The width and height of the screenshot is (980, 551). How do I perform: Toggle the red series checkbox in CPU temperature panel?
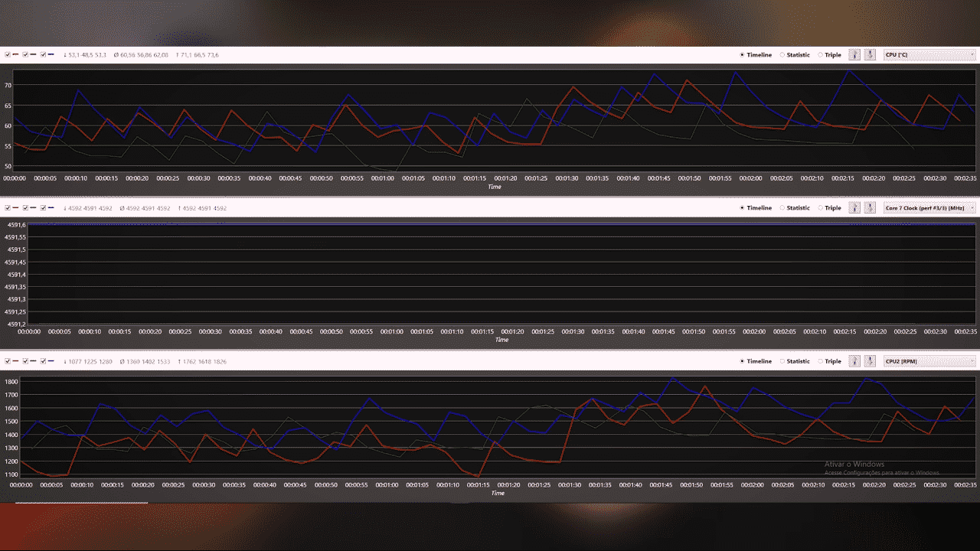(8, 54)
